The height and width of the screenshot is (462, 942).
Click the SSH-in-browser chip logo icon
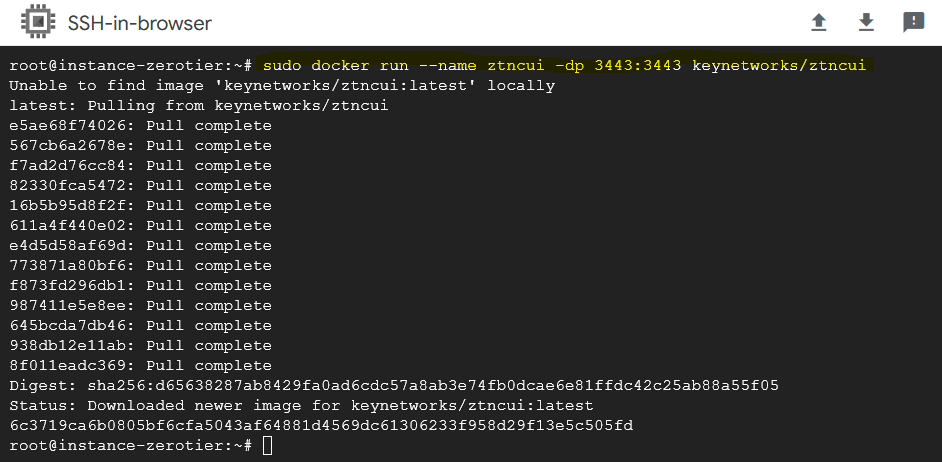click(x=37, y=22)
